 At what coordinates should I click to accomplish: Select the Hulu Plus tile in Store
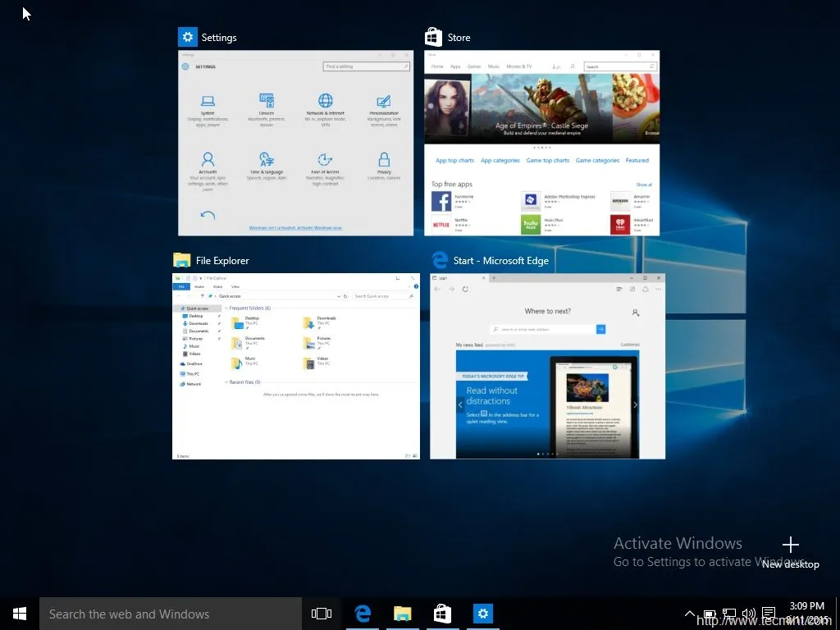pos(532,225)
